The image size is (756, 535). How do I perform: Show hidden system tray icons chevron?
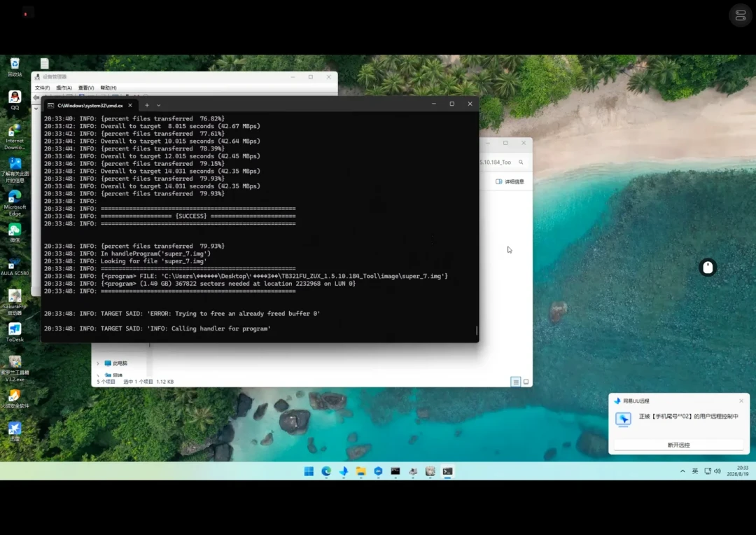pyautogui.click(x=682, y=471)
